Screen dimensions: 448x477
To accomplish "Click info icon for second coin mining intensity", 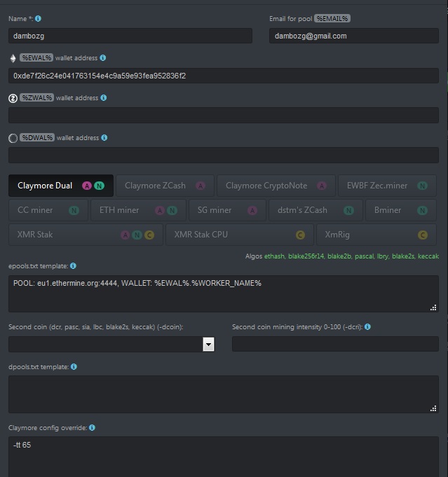I will point(368,326).
